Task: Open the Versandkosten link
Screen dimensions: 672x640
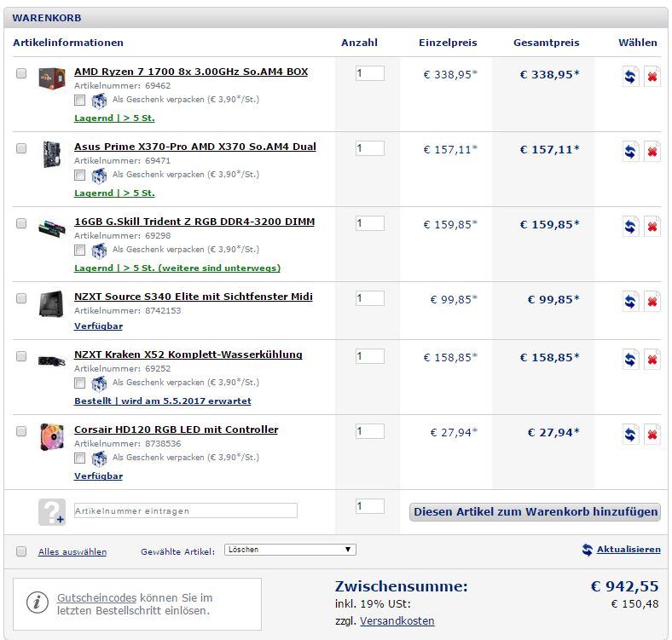Action: click(x=397, y=620)
